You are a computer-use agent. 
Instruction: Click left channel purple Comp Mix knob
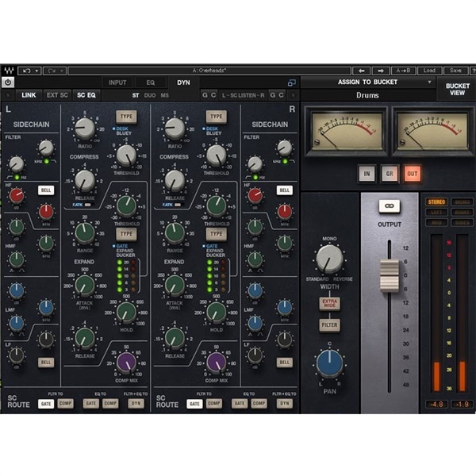(x=127, y=362)
